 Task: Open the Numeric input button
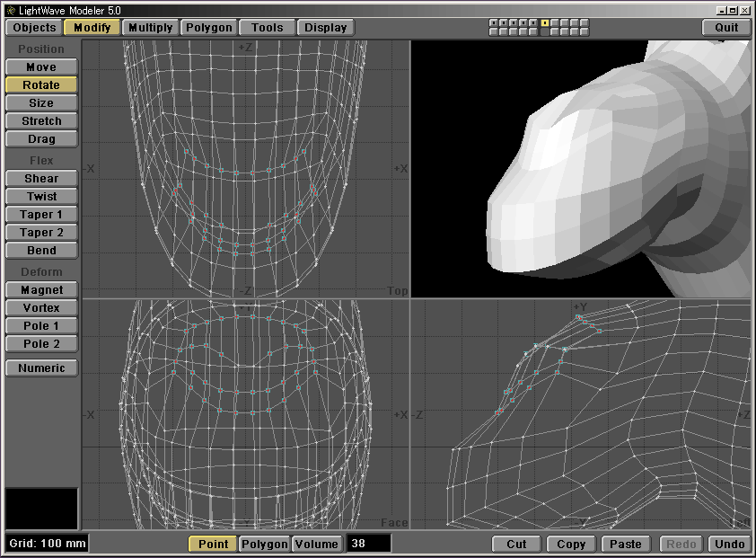click(41, 368)
